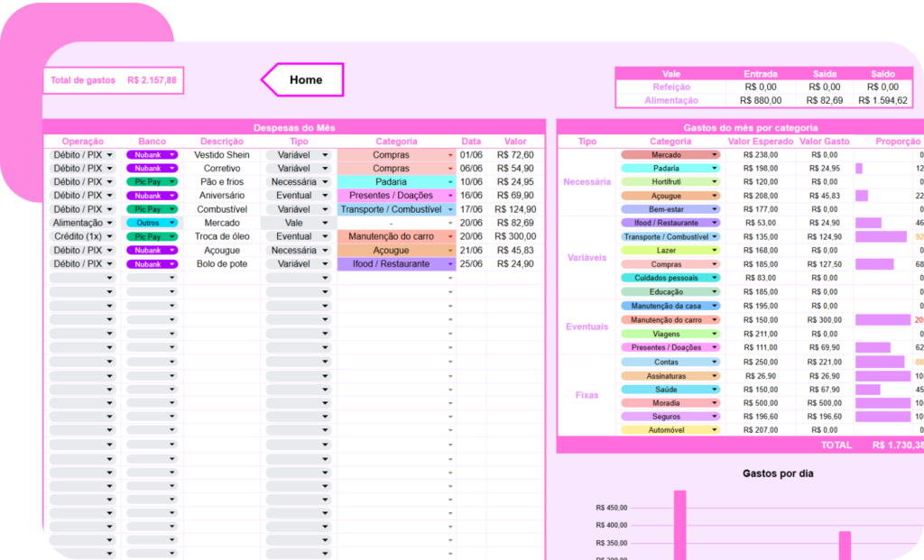This screenshot has width=924, height=560.
Task: Open Cuidados pessoais chip in summary
Action: (x=670, y=278)
